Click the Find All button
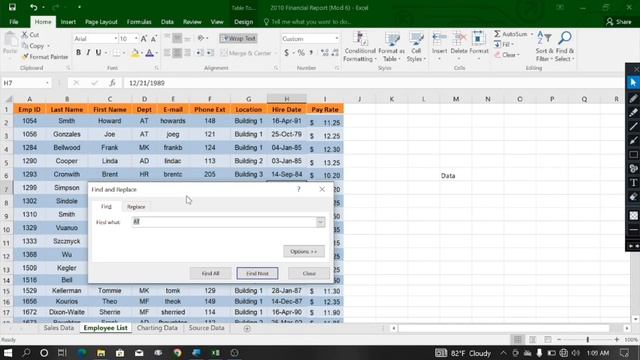The height and width of the screenshot is (360, 640). point(211,273)
